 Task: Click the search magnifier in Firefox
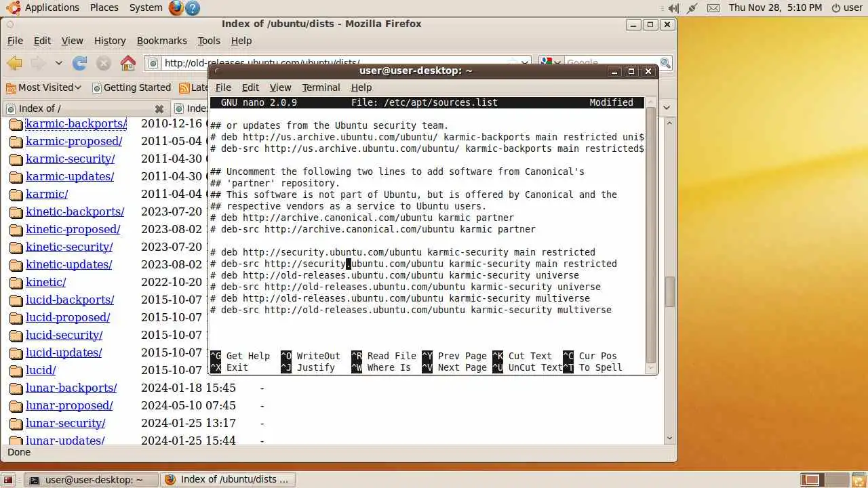tap(665, 63)
